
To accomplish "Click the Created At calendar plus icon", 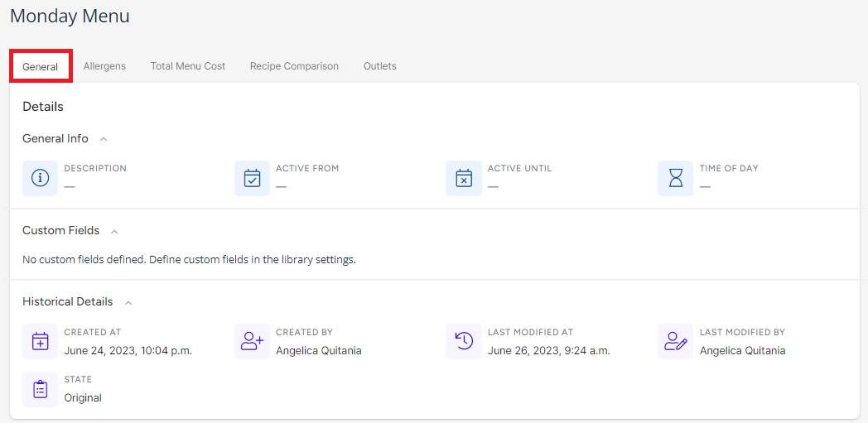I will [40, 341].
